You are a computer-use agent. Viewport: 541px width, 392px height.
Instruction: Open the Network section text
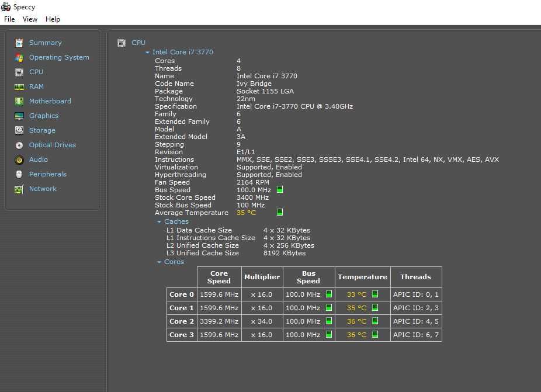(43, 189)
